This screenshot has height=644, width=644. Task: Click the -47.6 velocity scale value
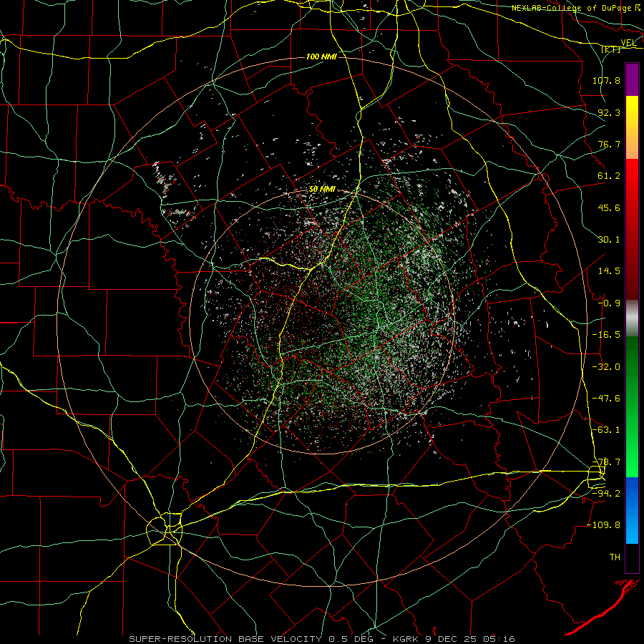click(x=606, y=399)
